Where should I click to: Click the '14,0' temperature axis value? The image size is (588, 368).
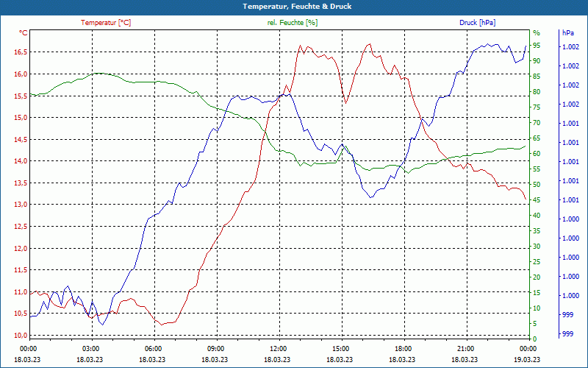click(21, 161)
